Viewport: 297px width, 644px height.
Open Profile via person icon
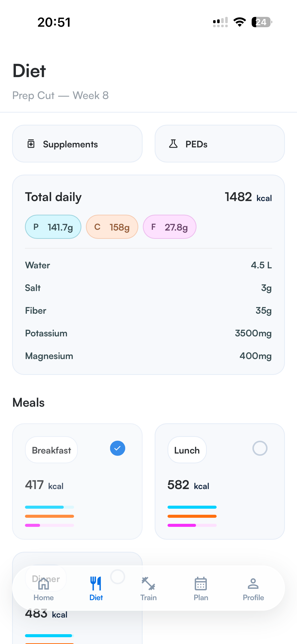click(x=253, y=584)
